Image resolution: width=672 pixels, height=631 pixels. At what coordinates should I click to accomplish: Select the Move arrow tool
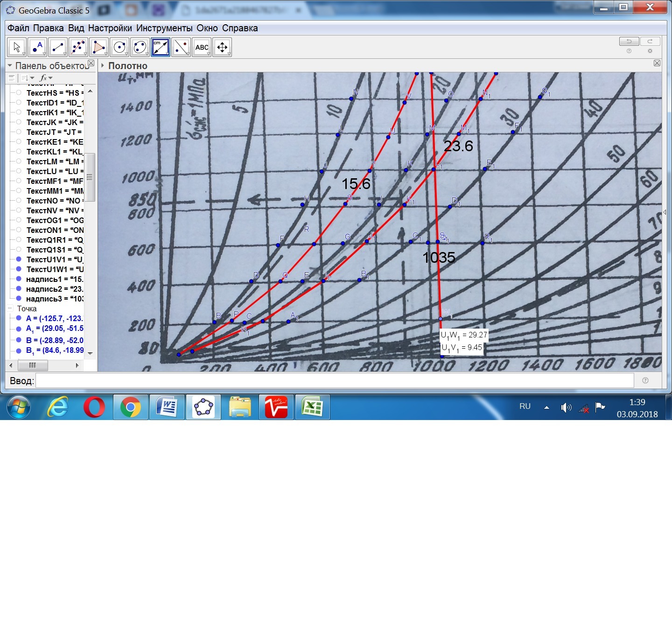[17, 47]
